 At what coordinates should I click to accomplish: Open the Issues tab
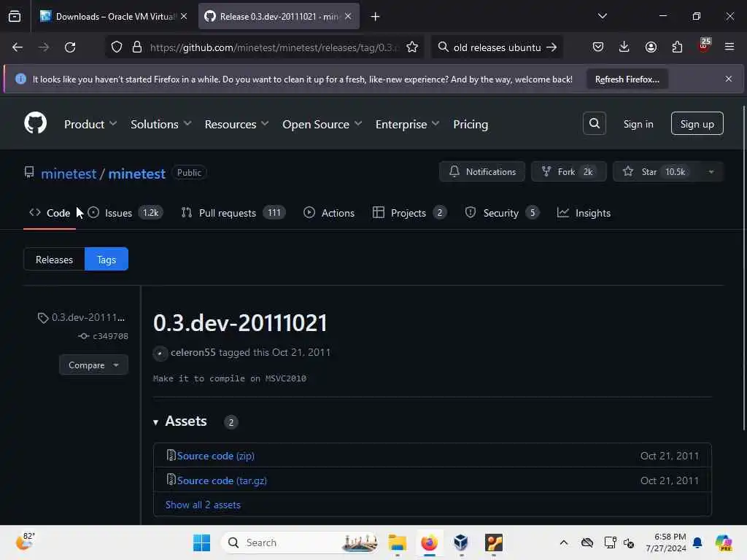(125, 213)
